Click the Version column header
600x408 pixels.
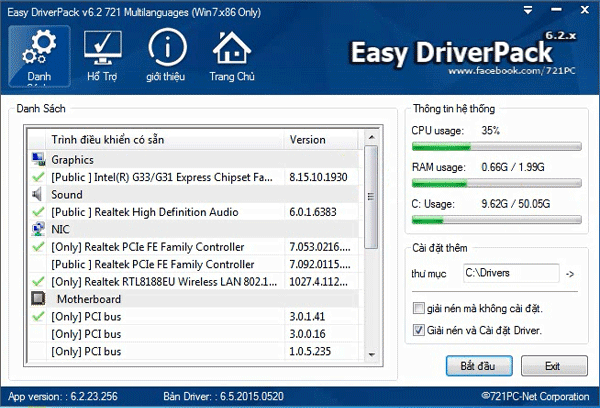[x=321, y=139]
